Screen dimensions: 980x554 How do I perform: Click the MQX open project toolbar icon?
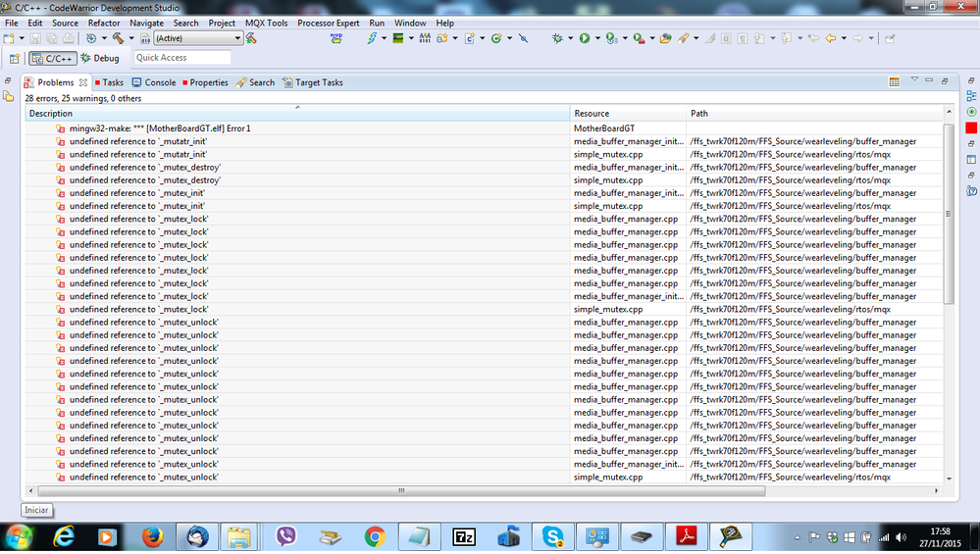tap(336, 38)
